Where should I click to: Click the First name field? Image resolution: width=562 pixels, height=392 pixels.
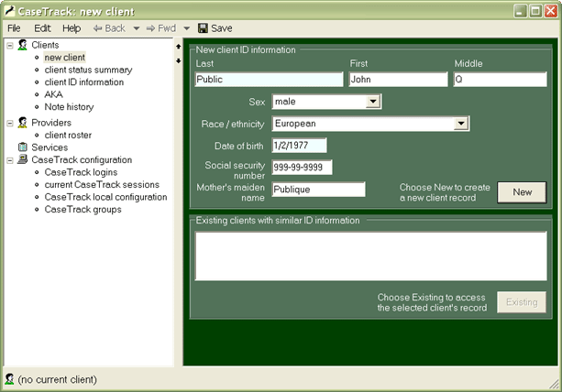pyautogui.click(x=398, y=79)
